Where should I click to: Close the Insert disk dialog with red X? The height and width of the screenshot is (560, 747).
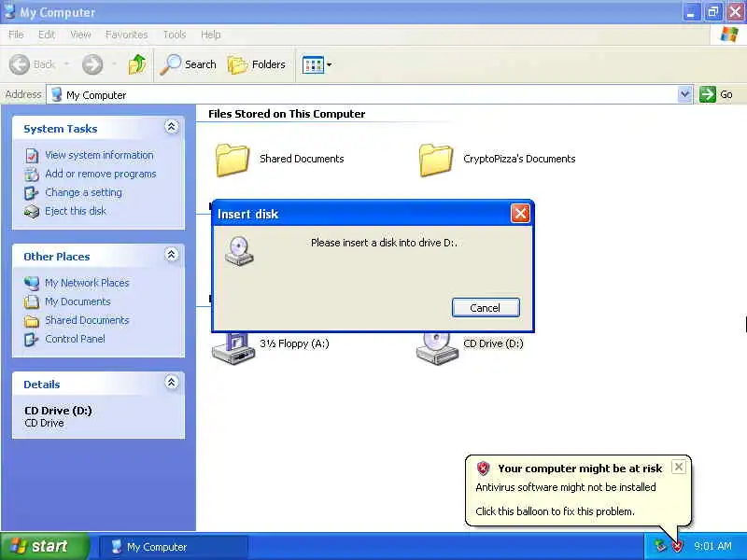tap(520, 214)
